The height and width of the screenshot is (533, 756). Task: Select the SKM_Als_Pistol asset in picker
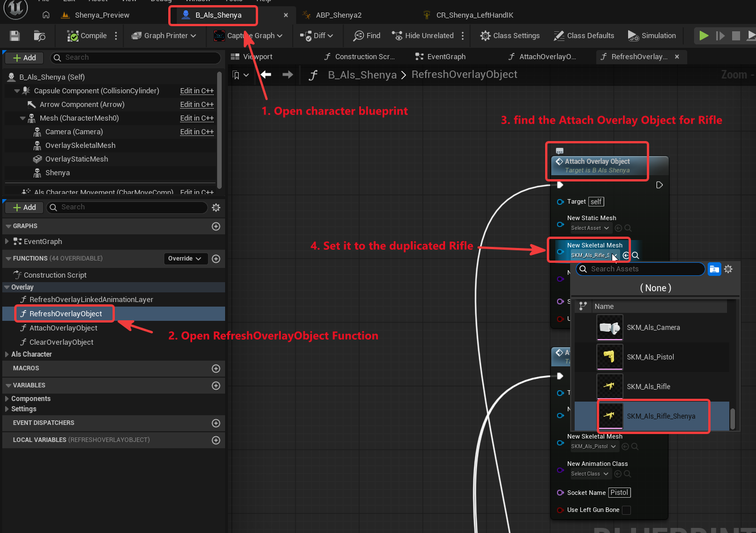[652, 357]
